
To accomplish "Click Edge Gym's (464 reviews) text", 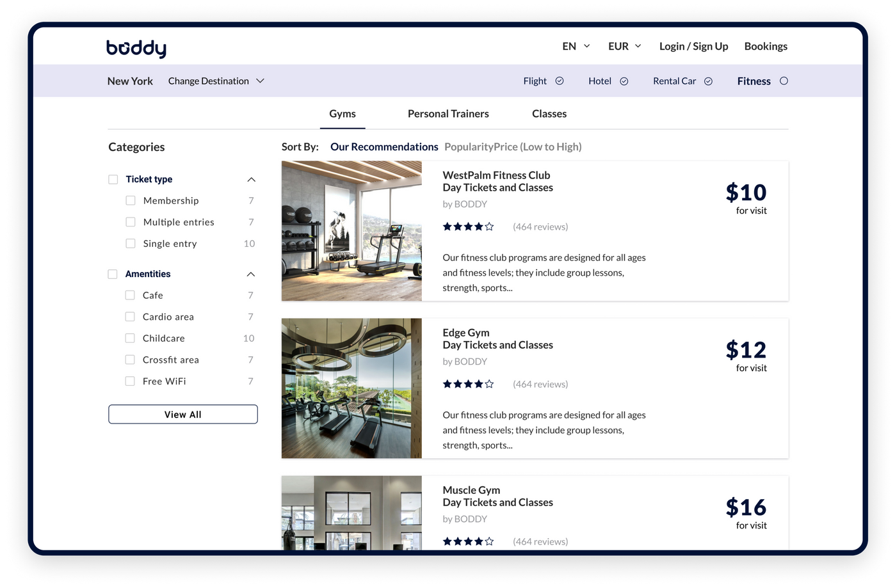I will coord(540,385).
